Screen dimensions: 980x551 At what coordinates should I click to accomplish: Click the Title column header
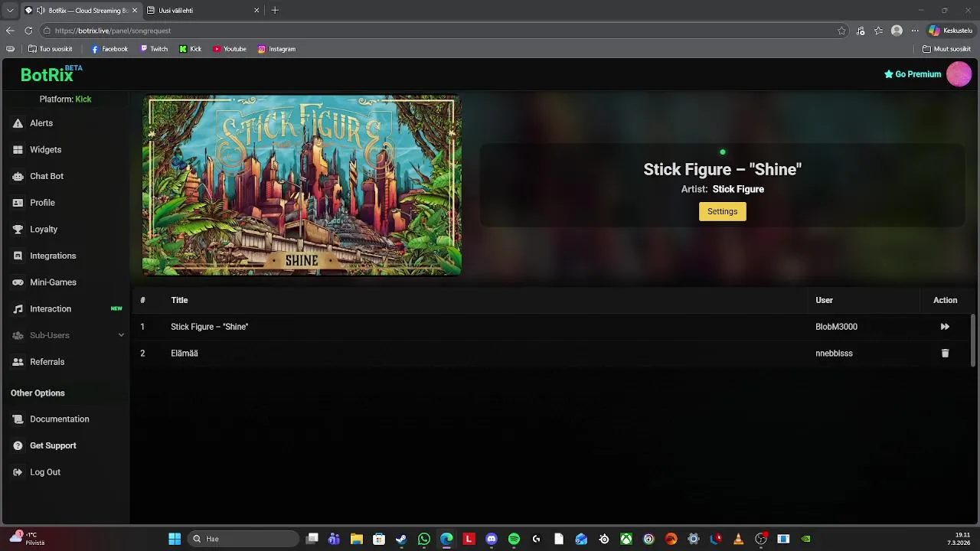(x=179, y=300)
